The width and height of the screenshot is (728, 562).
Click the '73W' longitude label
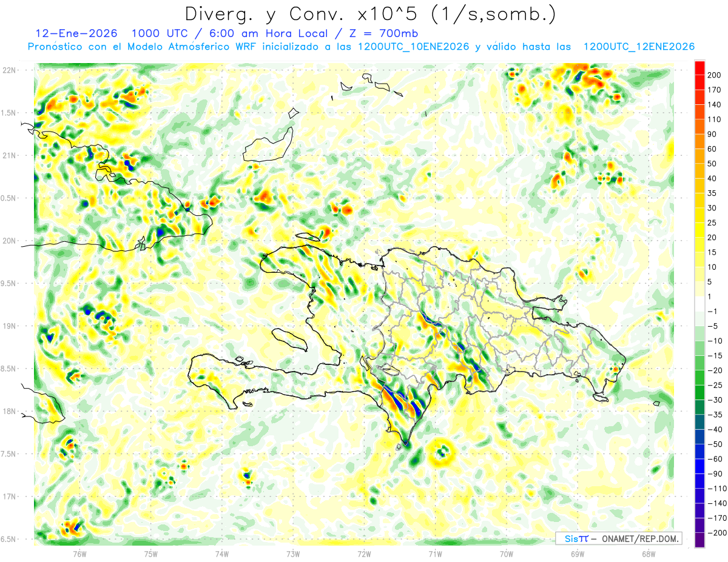(293, 553)
